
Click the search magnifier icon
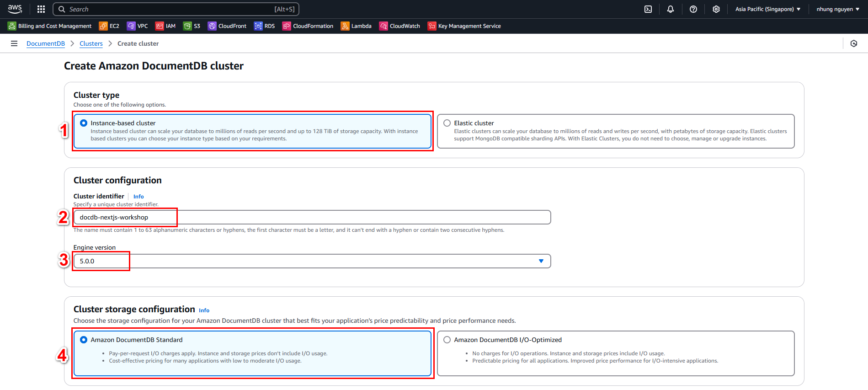click(62, 9)
